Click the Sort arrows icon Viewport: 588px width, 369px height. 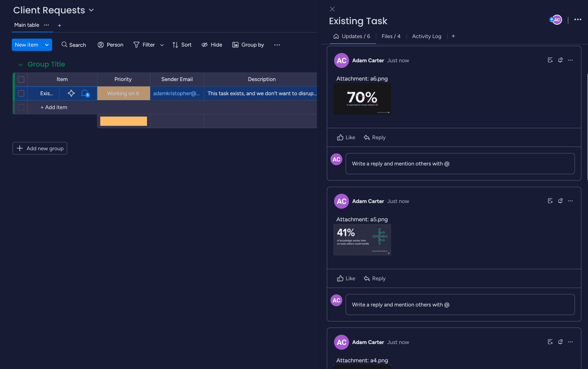tap(175, 45)
